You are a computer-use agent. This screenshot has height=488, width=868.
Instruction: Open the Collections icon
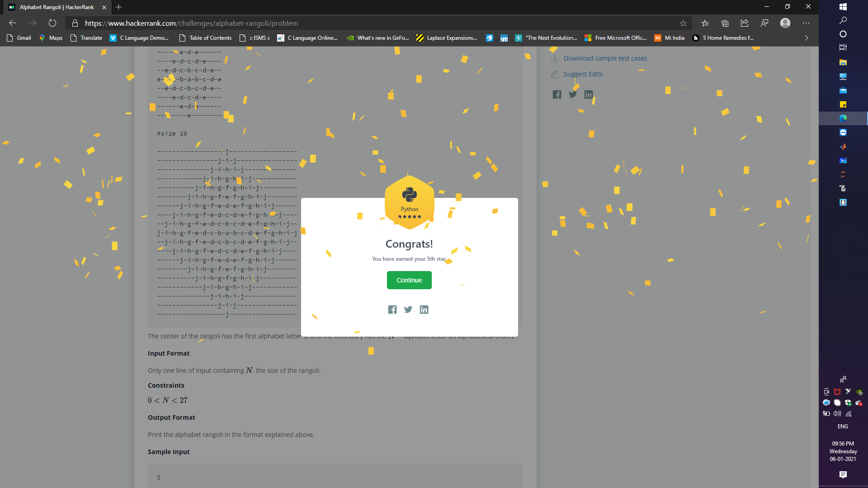(725, 23)
